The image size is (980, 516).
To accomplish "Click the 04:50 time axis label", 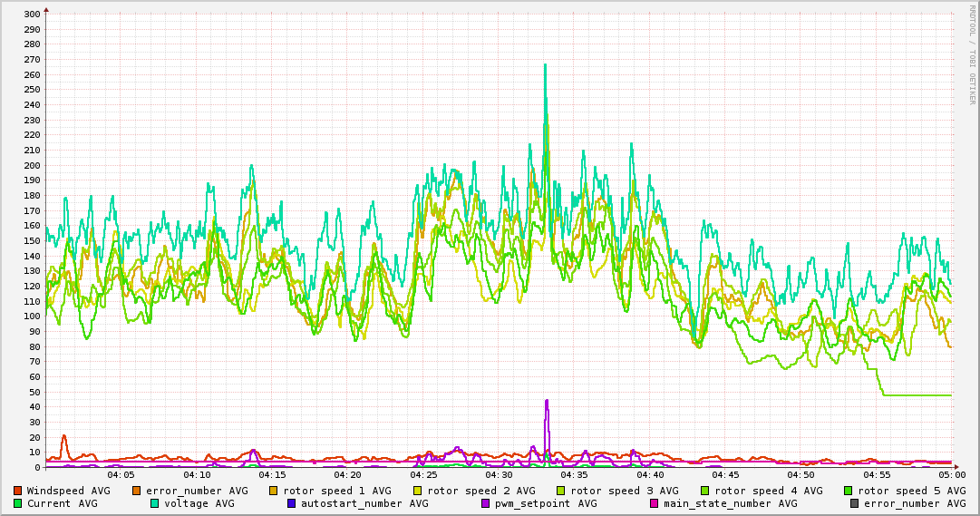I will pos(801,475).
